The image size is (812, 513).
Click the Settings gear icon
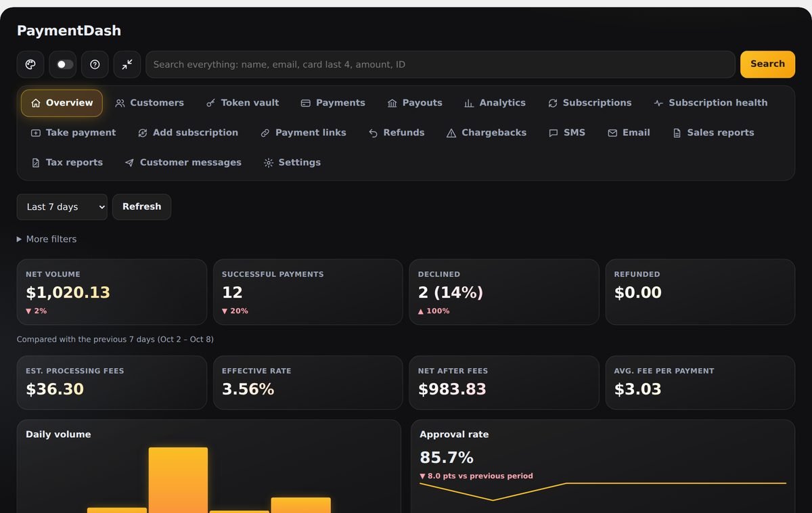coord(269,163)
